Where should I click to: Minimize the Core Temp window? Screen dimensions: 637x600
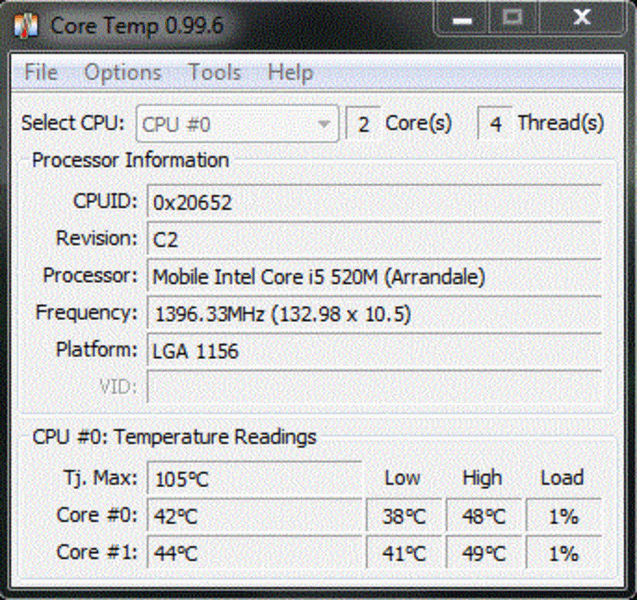pyautogui.click(x=462, y=18)
